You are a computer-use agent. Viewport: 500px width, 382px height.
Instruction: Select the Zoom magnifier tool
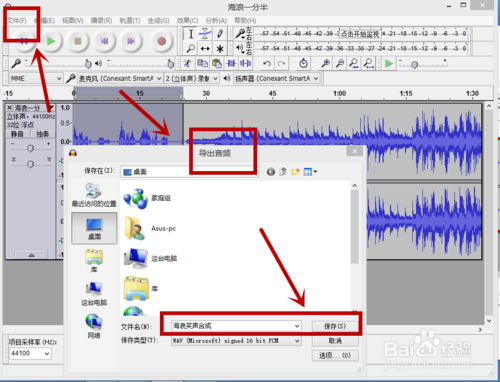pyautogui.click(x=191, y=49)
